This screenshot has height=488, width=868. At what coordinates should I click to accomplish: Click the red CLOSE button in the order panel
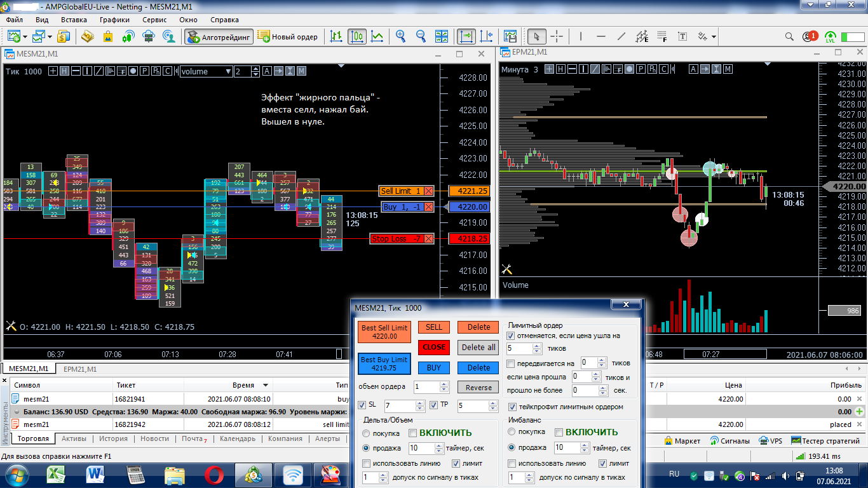pyautogui.click(x=434, y=347)
